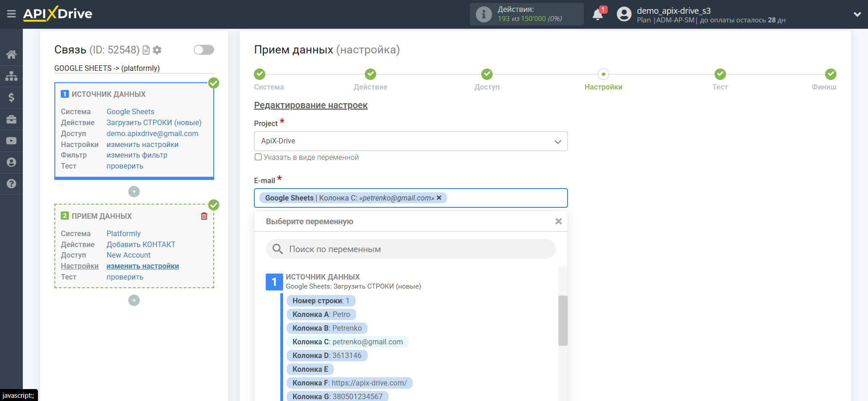The image size is (868, 401).
Task: Check 'Указать в виде переменной' checkbox
Action: pos(258,157)
